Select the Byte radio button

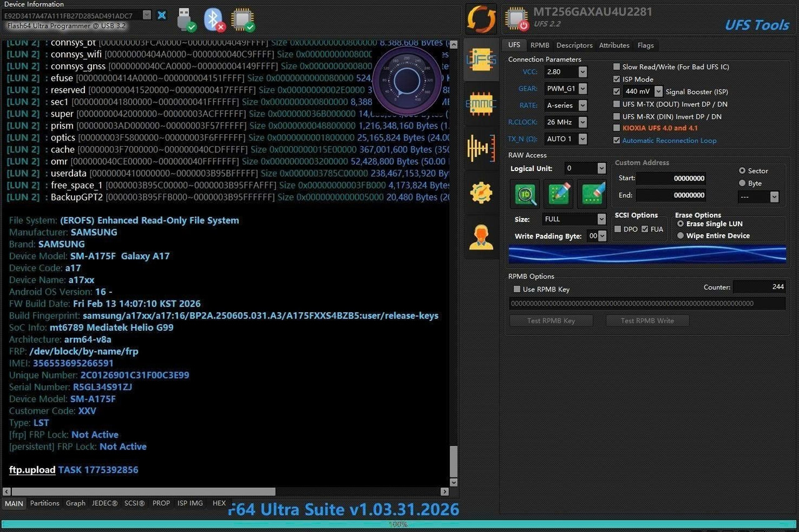742,183
